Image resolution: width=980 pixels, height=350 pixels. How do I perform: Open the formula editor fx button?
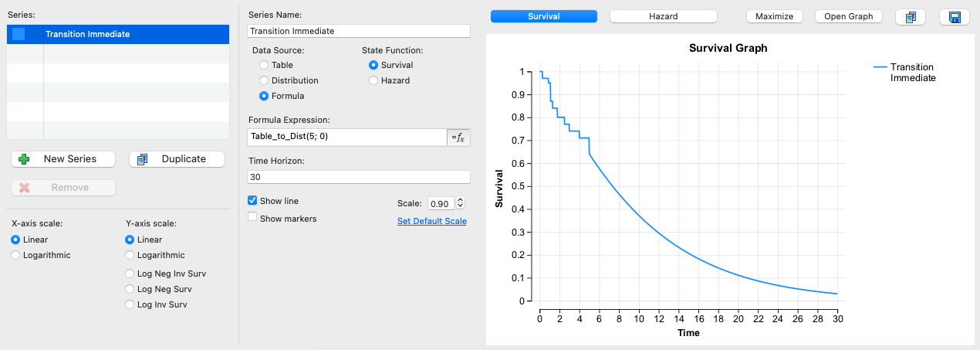458,137
